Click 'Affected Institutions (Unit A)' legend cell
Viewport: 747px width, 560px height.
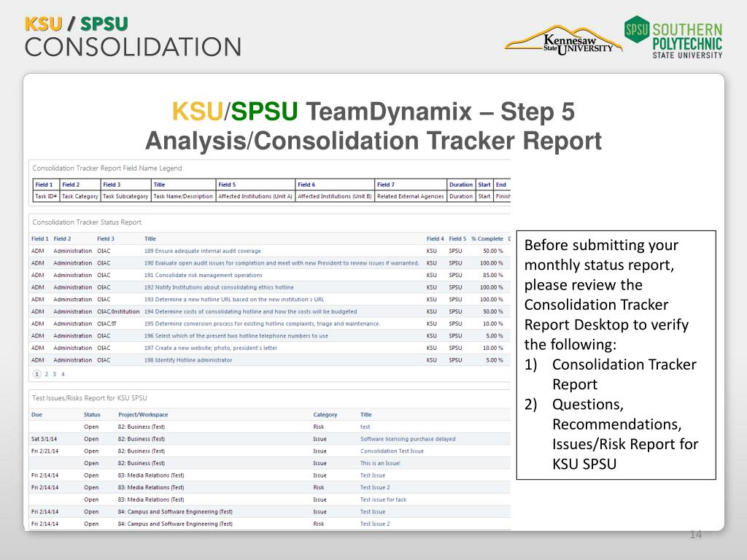(255, 196)
